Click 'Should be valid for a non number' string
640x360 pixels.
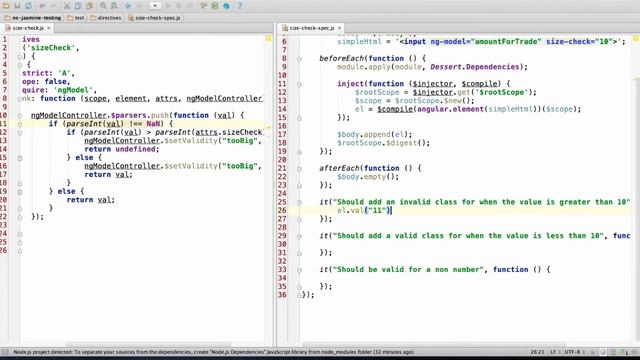(408, 269)
